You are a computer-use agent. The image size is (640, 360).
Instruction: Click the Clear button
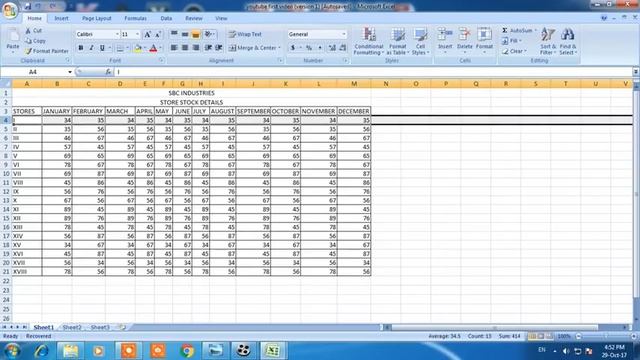[x=514, y=51]
